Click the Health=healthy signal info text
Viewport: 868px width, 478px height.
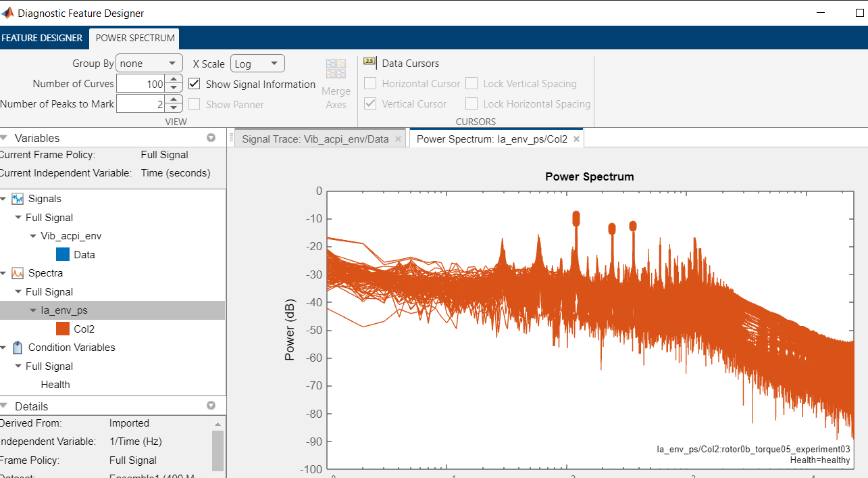tap(820, 460)
